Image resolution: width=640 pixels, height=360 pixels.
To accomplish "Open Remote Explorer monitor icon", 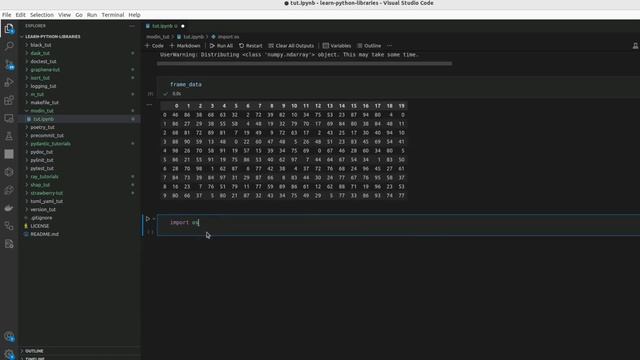I will [9, 118].
